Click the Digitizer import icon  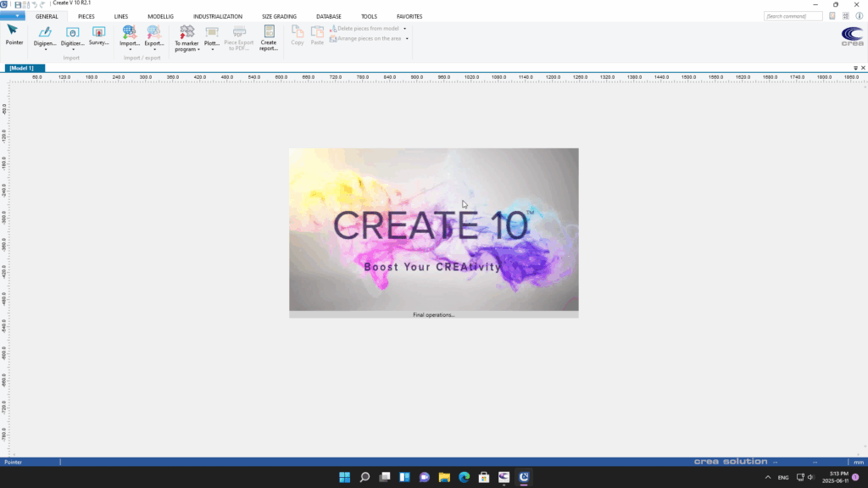tap(72, 32)
